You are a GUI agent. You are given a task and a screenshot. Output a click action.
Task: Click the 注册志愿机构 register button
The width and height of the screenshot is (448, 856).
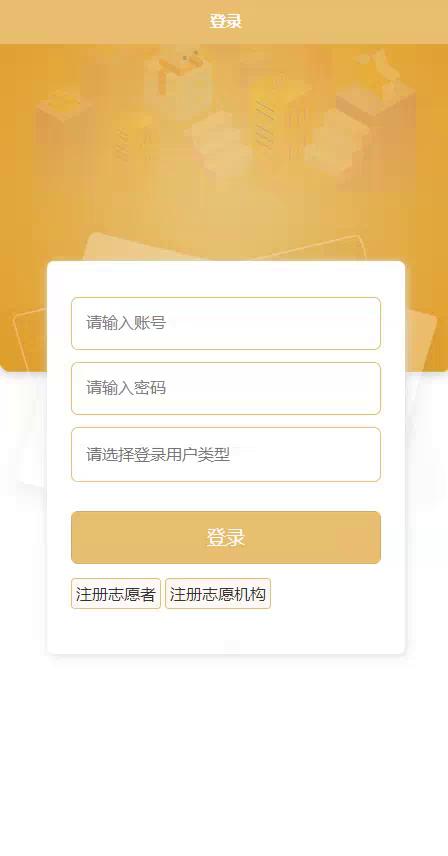[x=218, y=593]
